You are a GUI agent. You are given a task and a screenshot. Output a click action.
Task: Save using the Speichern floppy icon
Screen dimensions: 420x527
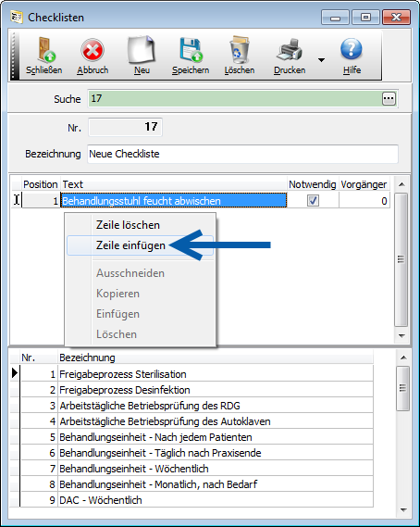(191, 50)
